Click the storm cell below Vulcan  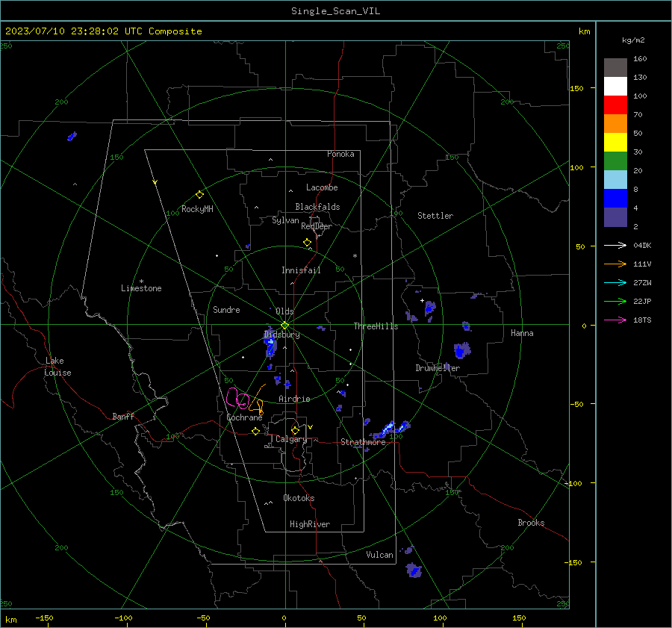[x=414, y=571]
